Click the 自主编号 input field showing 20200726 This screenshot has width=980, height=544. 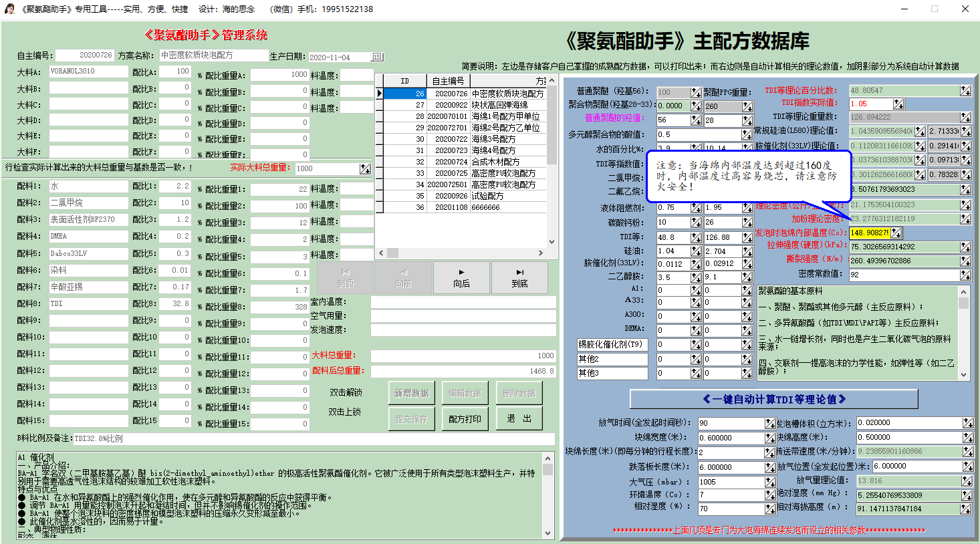[85, 55]
